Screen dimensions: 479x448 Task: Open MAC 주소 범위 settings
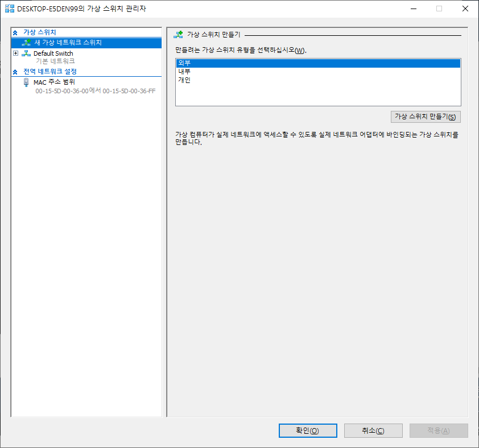pos(54,82)
